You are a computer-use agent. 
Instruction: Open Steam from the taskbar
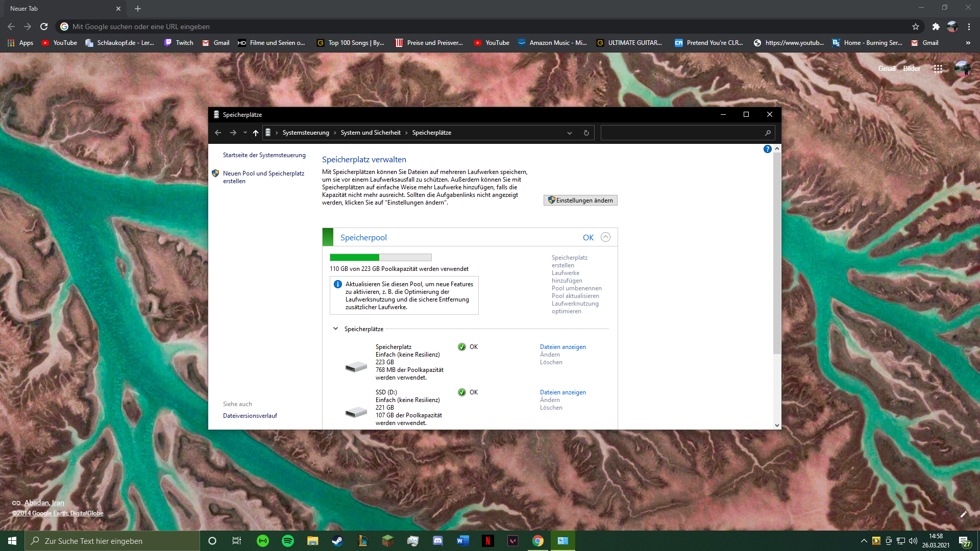click(x=337, y=541)
